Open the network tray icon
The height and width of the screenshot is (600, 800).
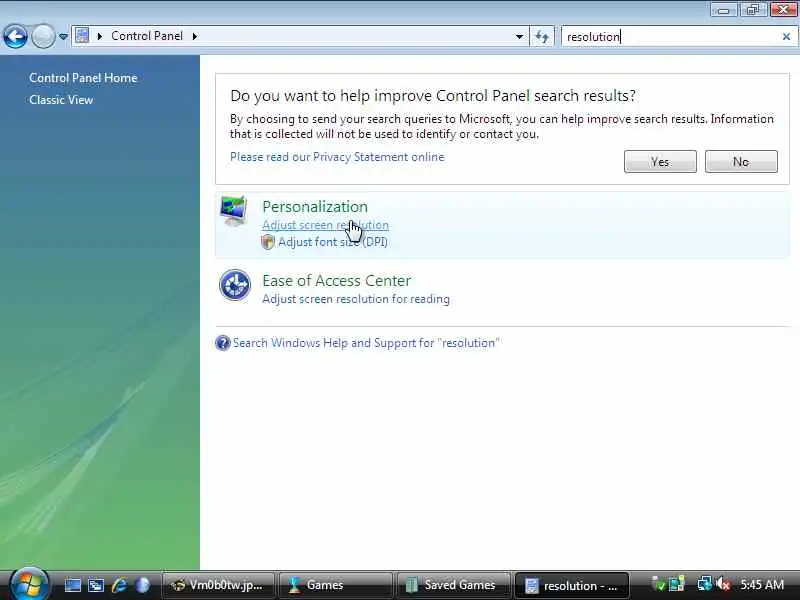point(705,585)
